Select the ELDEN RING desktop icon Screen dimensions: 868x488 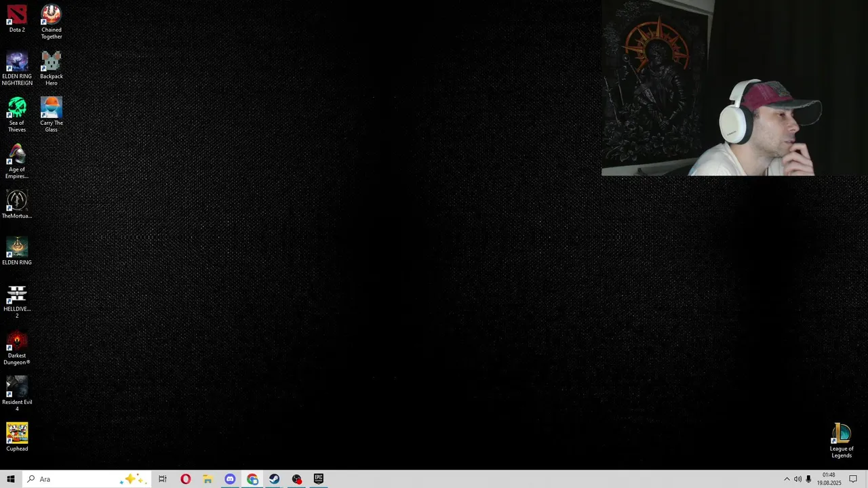17,251
